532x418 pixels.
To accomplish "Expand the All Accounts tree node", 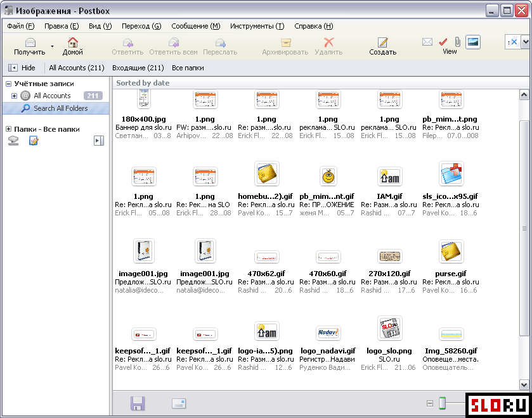I will pos(14,96).
